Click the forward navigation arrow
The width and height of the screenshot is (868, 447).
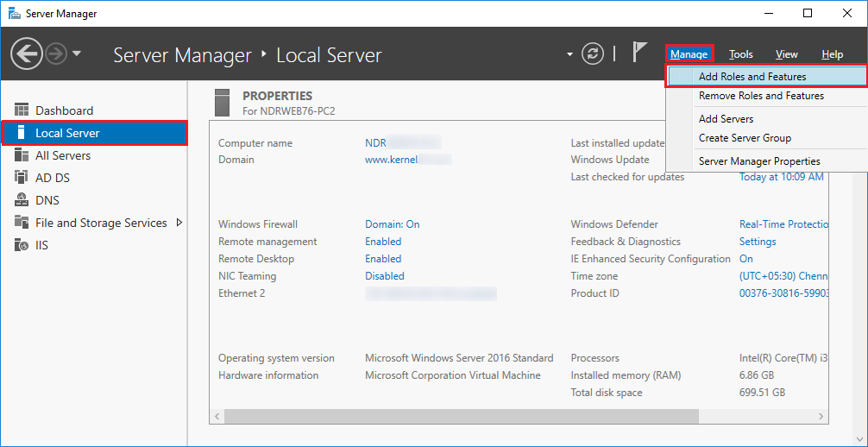click(x=57, y=54)
